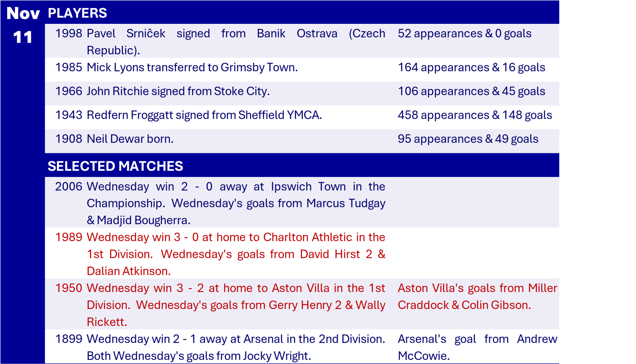Click the PLAYERS section header
The width and height of the screenshot is (636, 364).
pos(78,13)
